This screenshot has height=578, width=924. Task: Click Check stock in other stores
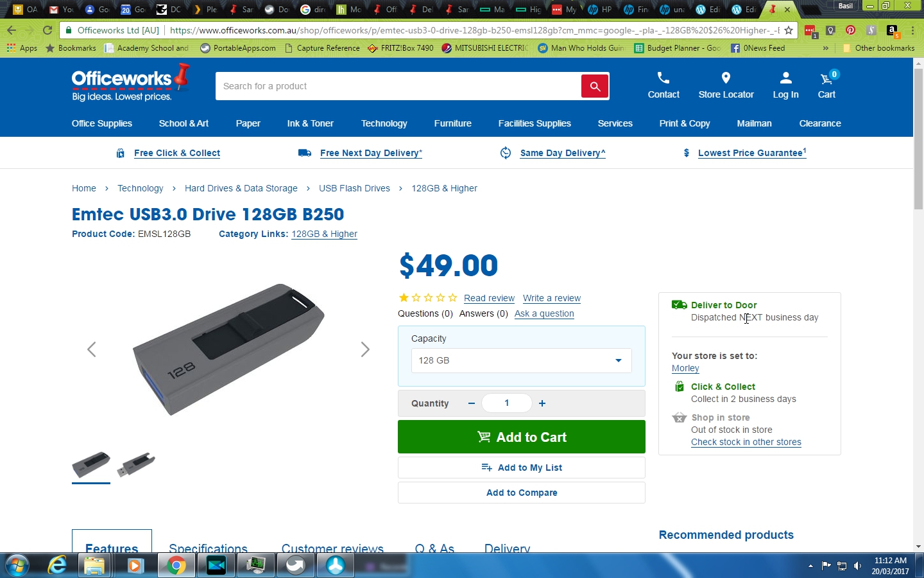click(x=746, y=442)
